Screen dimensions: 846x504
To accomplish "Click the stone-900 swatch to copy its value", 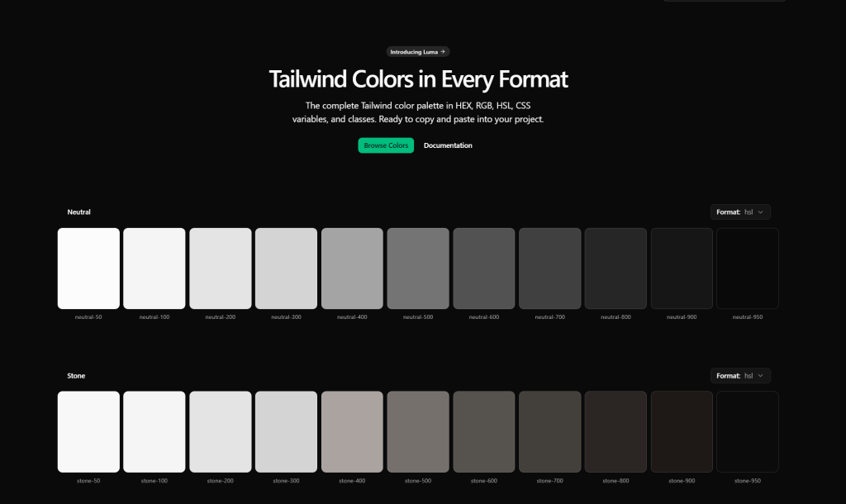I will pos(681,431).
